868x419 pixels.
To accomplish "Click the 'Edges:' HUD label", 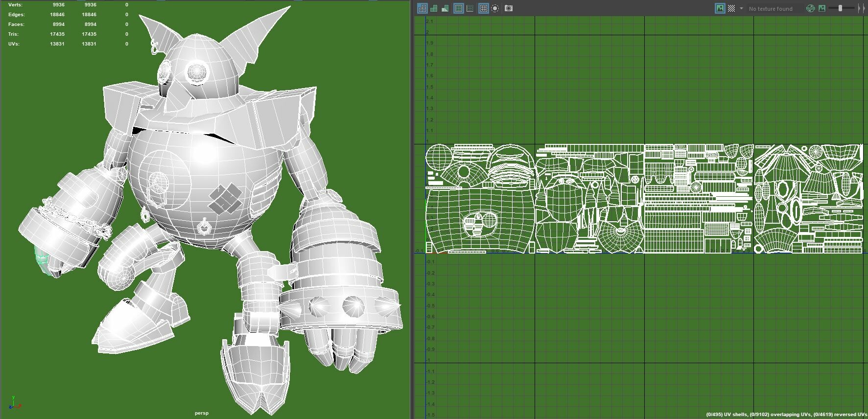I will [16, 14].
